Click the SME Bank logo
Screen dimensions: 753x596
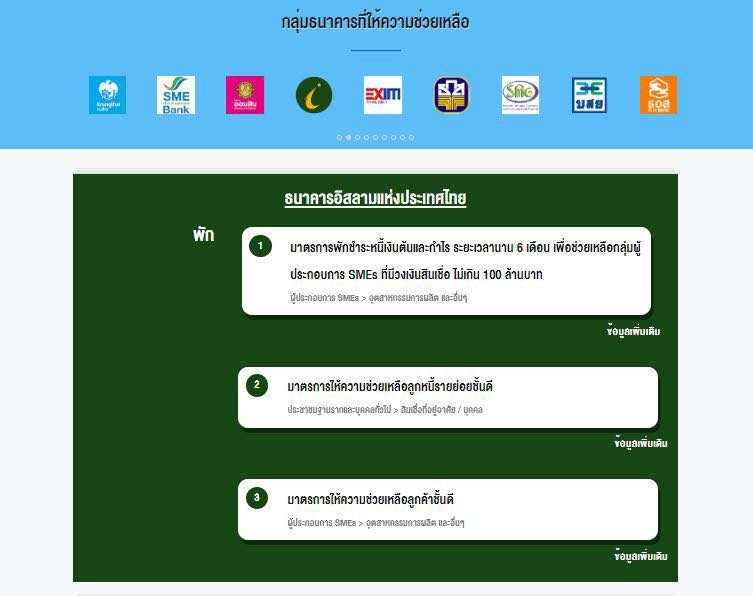176,95
